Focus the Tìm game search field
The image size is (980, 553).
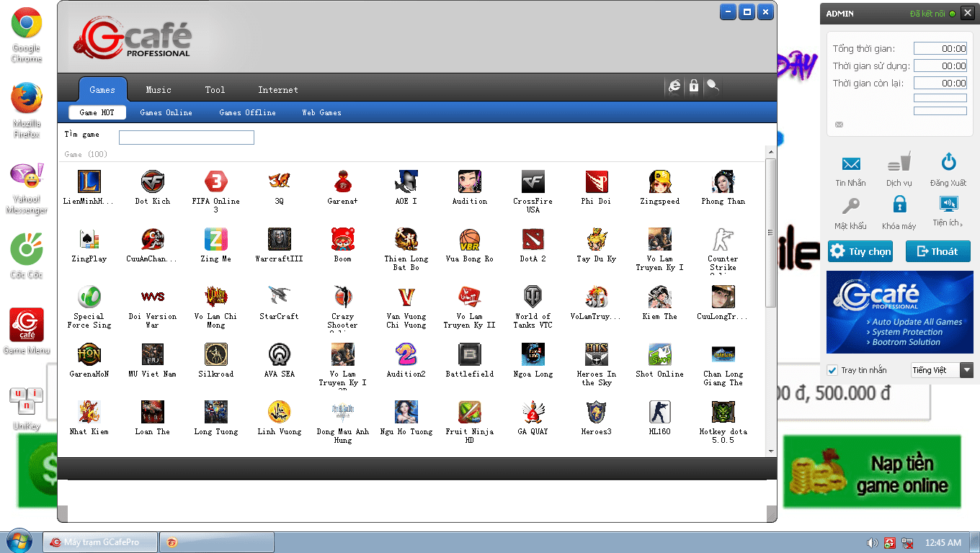tap(187, 138)
